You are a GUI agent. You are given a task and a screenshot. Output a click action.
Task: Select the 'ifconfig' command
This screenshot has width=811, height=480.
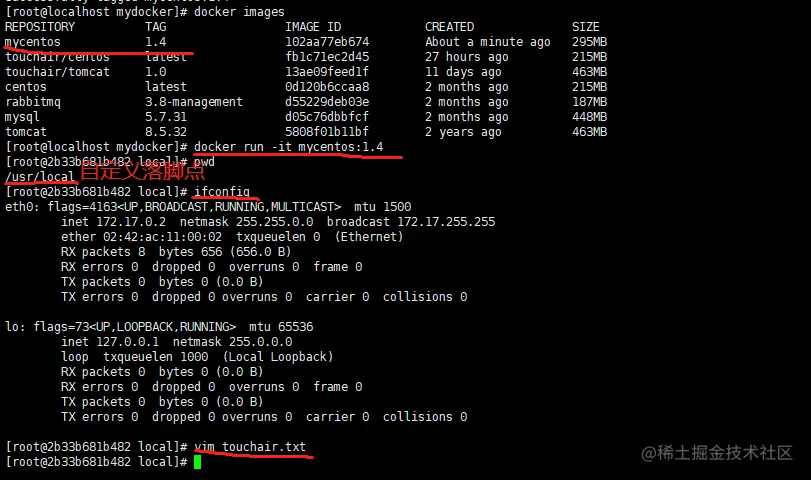click(221, 192)
